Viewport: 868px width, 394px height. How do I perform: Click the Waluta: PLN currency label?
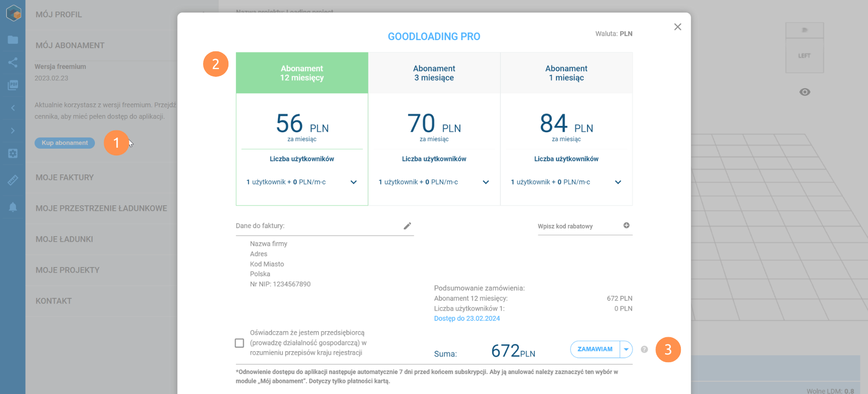point(614,34)
